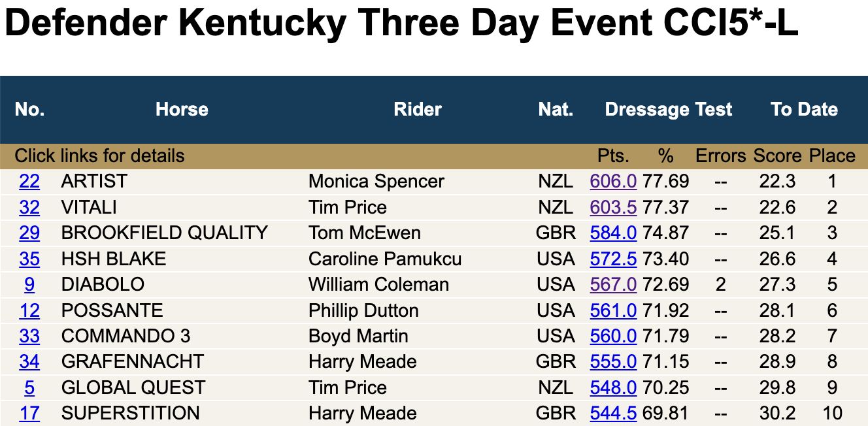Click entry number 17 for SUPERSTITION
This screenshot has height=426, width=868.
click(x=29, y=414)
